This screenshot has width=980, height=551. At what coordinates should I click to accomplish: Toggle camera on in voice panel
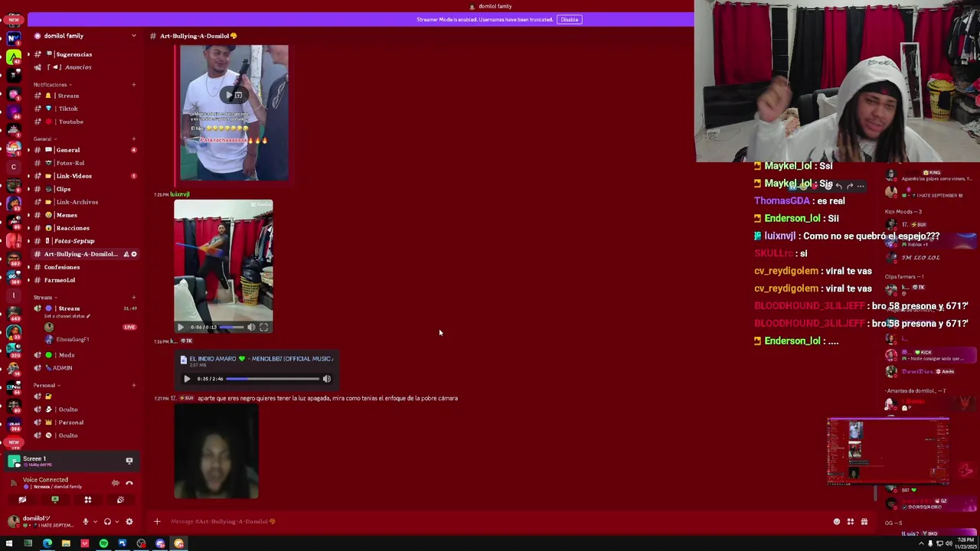coord(22,500)
